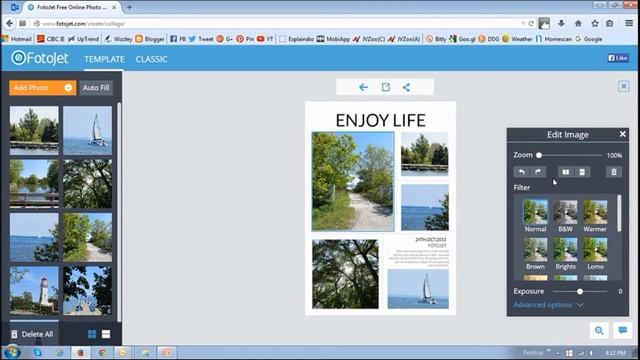
Task: Switch photo list to single-column view
Action: [x=106, y=334]
